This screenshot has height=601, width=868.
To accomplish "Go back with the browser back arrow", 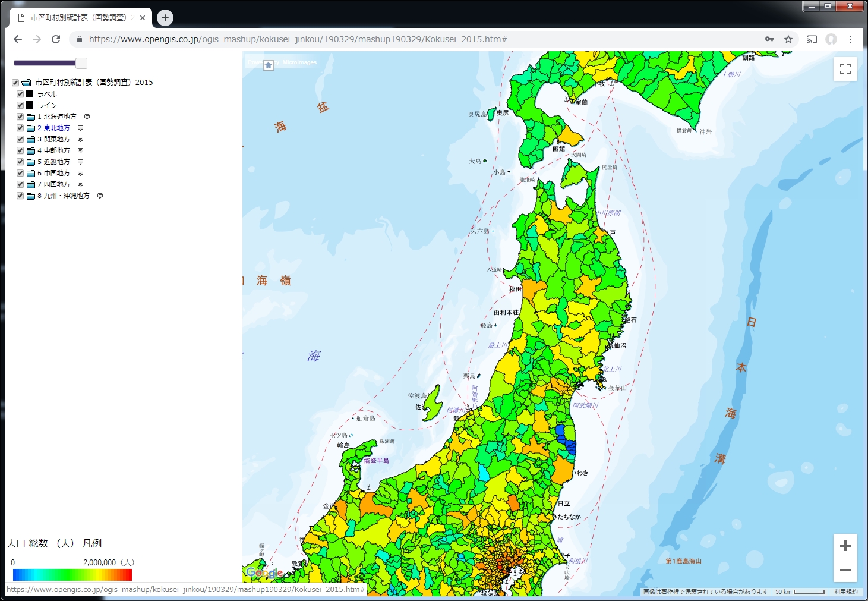I will [x=18, y=39].
